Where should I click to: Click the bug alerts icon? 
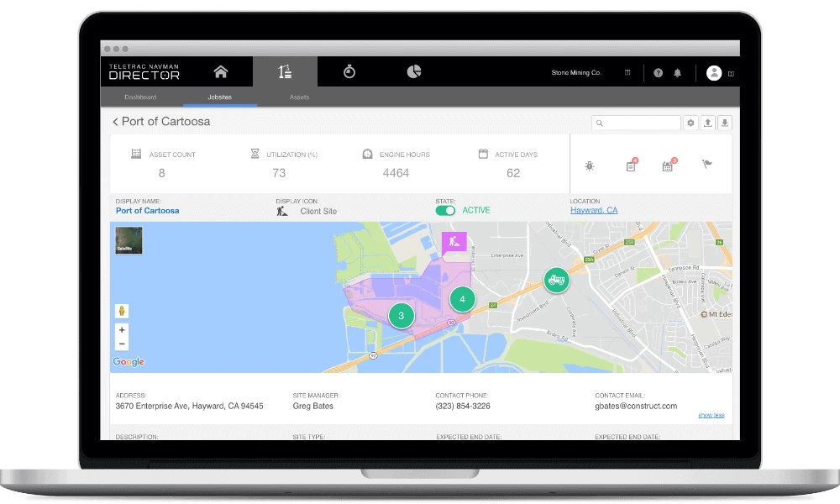(590, 166)
